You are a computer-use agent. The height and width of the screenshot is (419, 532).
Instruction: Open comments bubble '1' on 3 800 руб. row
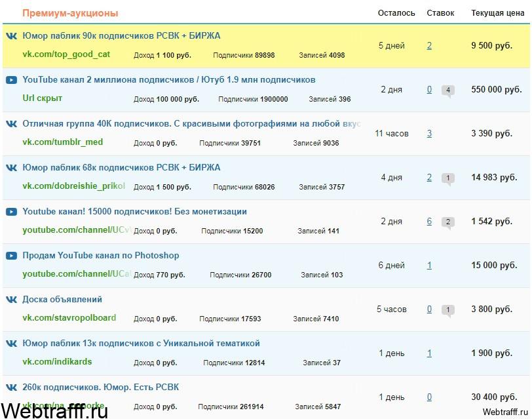point(448,310)
